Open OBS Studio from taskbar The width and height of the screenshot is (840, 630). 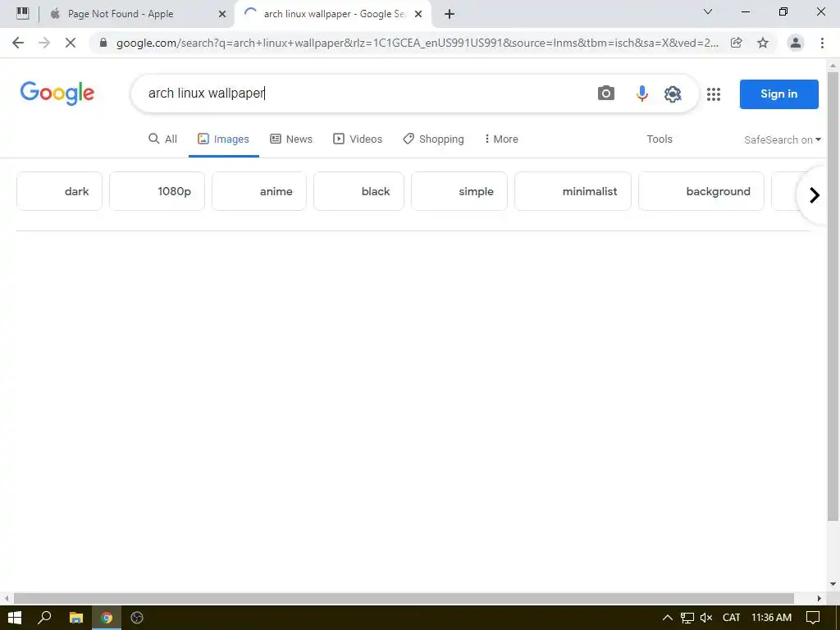(137, 618)
